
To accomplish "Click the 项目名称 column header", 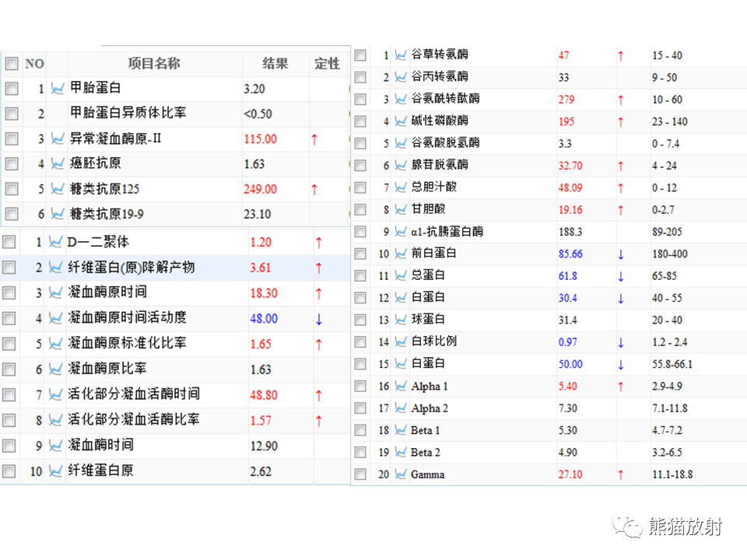I will pyautogui.click(x=154, y=63).
